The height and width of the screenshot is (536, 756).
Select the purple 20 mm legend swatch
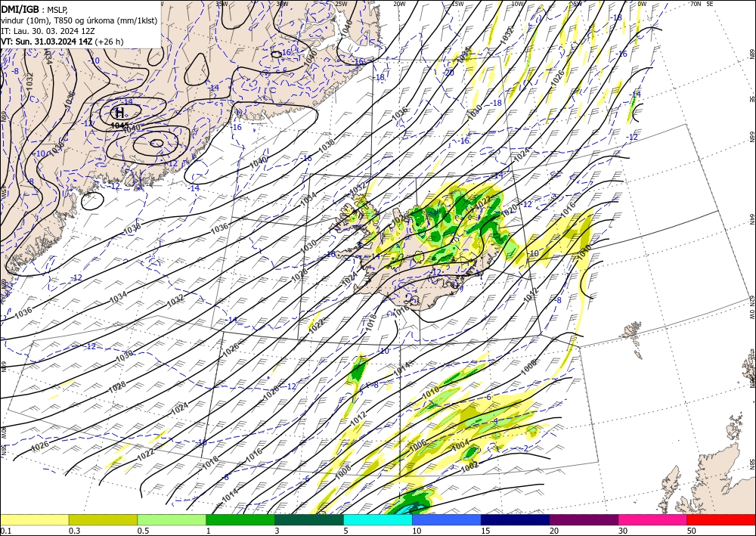pyautogui.click(x=584, y=519)
